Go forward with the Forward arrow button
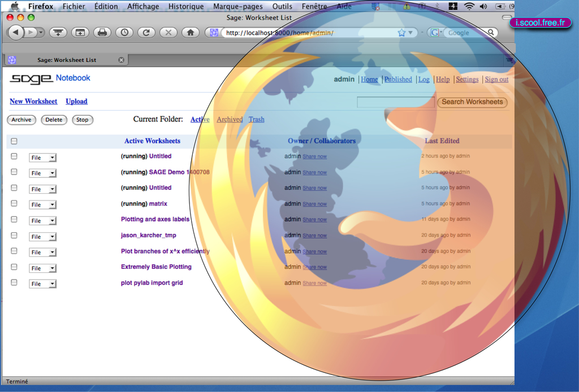 click(31, 32)
